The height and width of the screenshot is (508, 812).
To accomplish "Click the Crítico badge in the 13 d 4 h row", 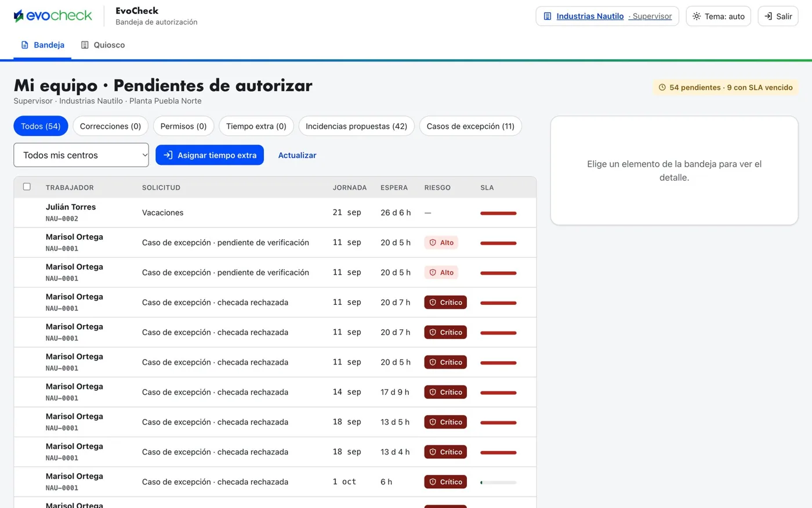I will point(445,452).
